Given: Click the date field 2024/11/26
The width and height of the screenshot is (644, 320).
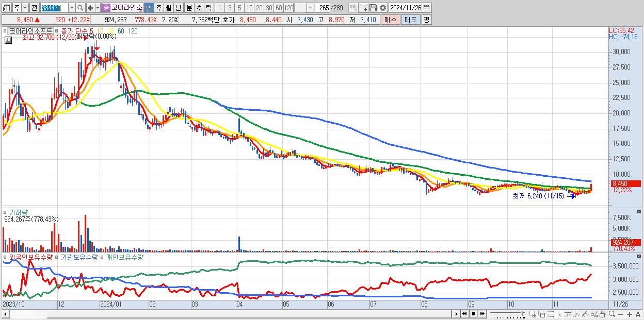Looking at the screenshot, I should pyautogui.click(x=406, y=8).
